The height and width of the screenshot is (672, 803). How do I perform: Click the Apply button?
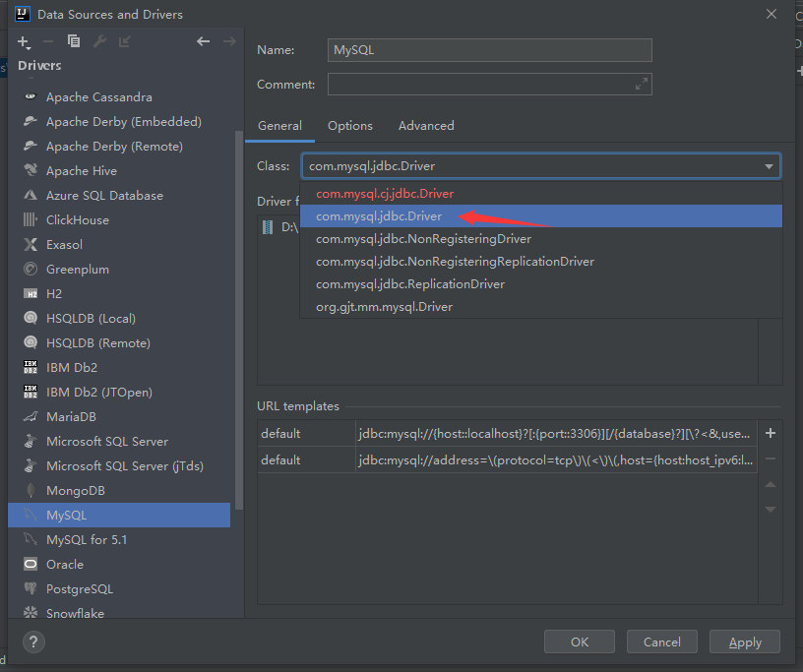pyautogui.click(x=745, y=641)
